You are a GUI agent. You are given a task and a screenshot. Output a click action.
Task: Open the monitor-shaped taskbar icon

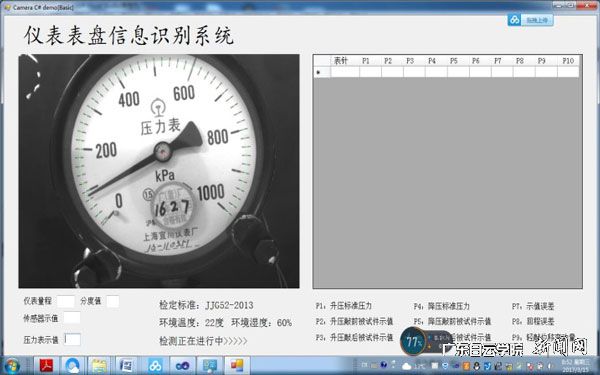point(209,366)
